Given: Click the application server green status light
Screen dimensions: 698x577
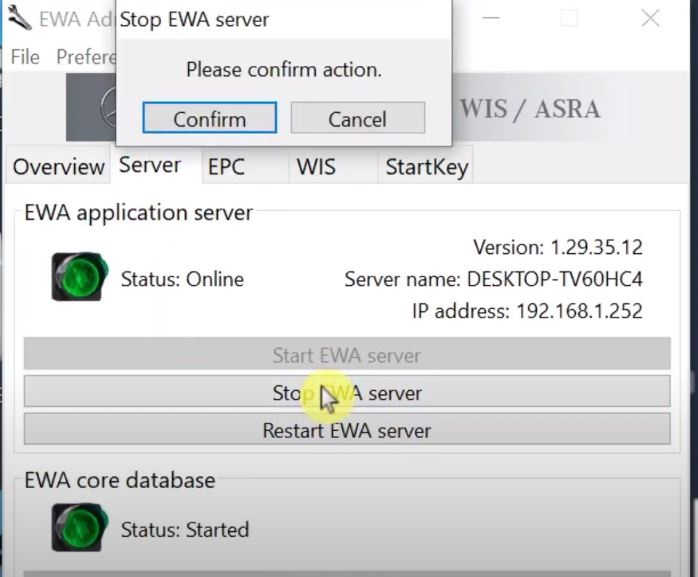Looking at the screenshot, I should (x=80, y=276).
